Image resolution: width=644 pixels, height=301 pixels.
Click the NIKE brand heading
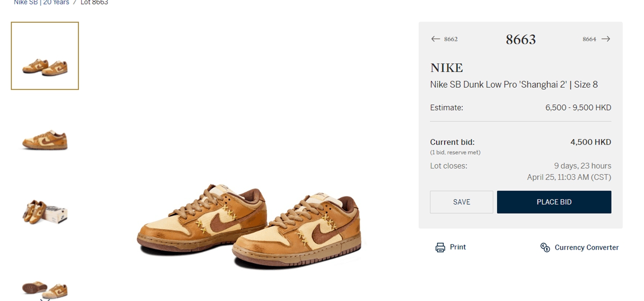tap(447, 68)
